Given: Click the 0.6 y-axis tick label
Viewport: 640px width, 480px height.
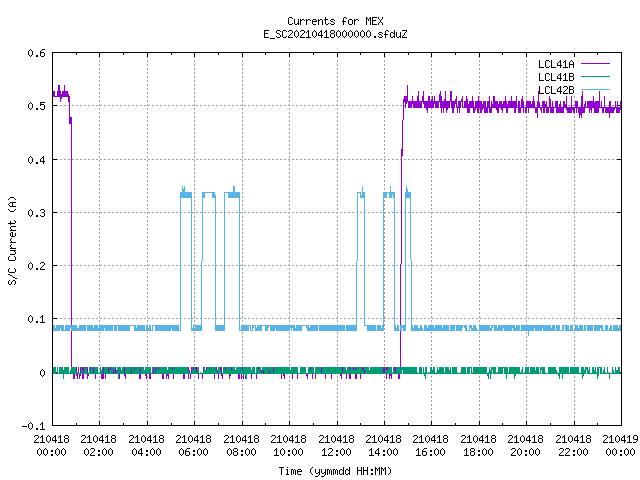Looking at the screenshot, I should coord(36,53).
